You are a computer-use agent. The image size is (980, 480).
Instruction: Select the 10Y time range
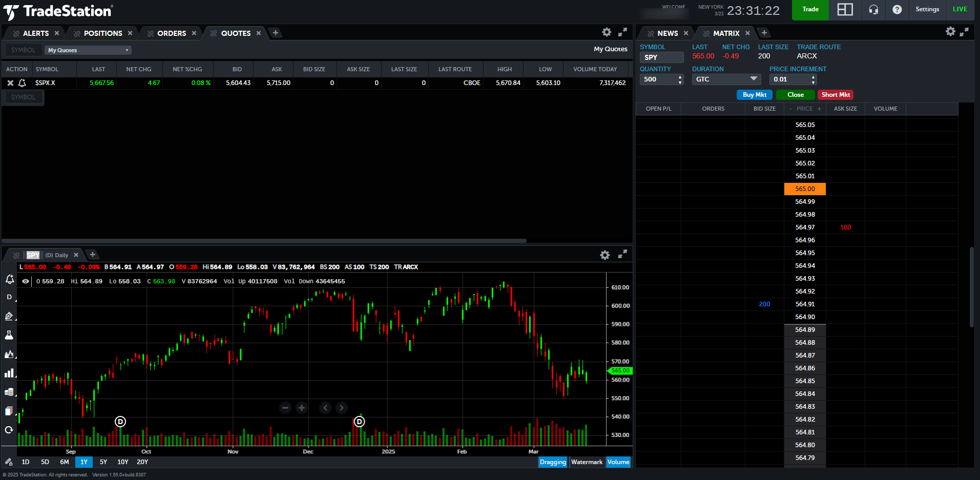click(x=123, y=462)
